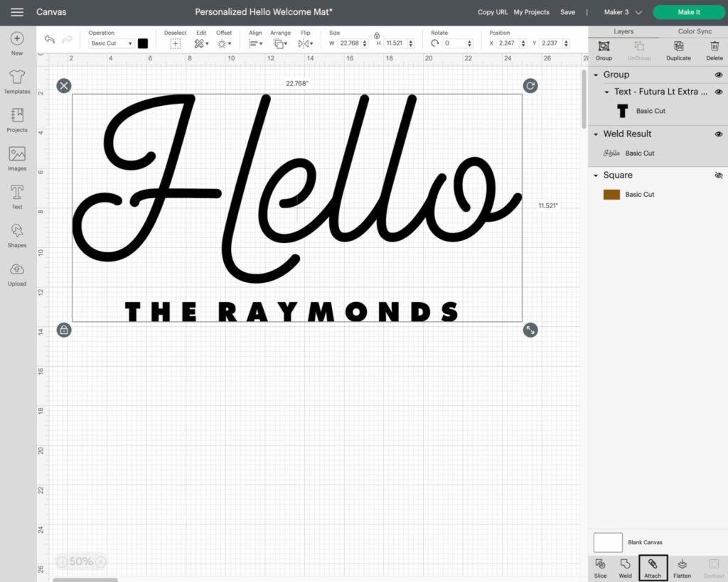The height and width of the screenshot is (582, 728).
Task: Click Duplicate in the layers panel
Action: (x=678, y=50)
